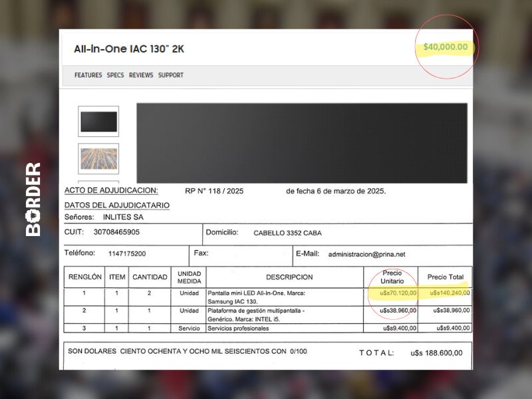Click the Precio Total column header
532x399 pixels.
446,277
